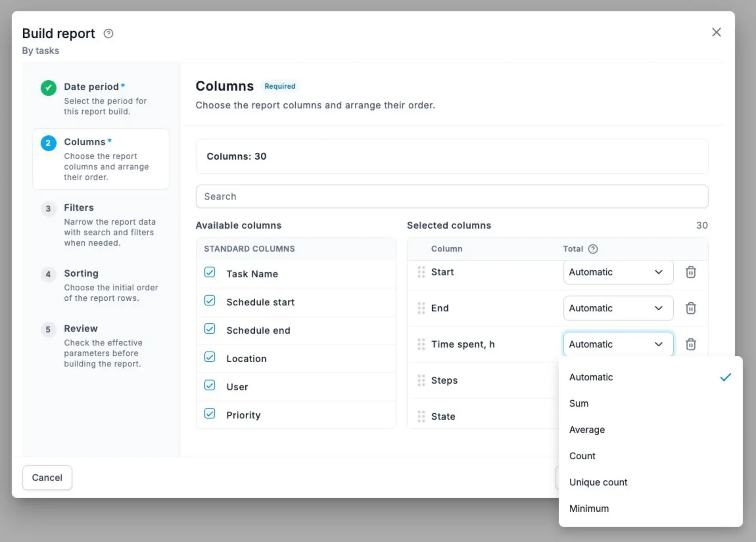The height and width of the screenshot is (542, 756).
Task: Click the drag handle for Time spent, h
Action: [421, 344]
